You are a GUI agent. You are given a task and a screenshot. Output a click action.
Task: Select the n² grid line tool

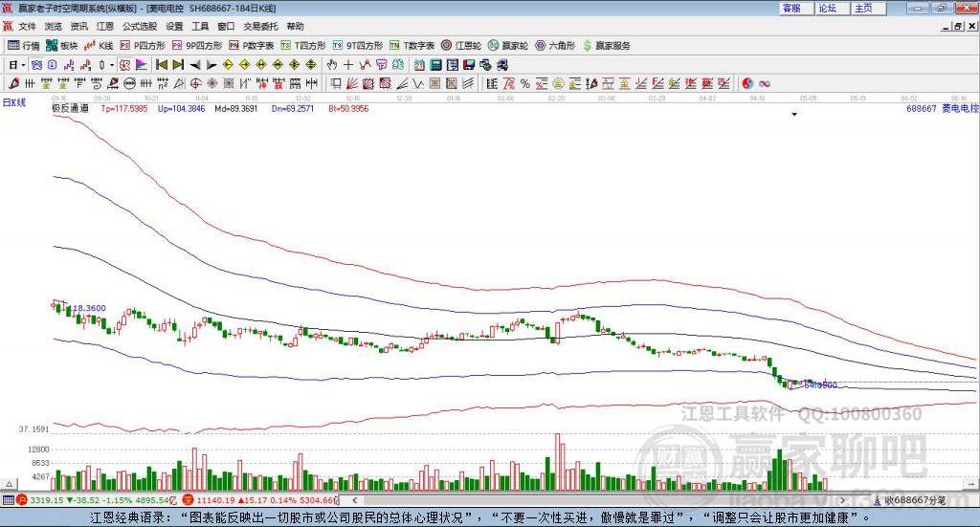(163, 83)
